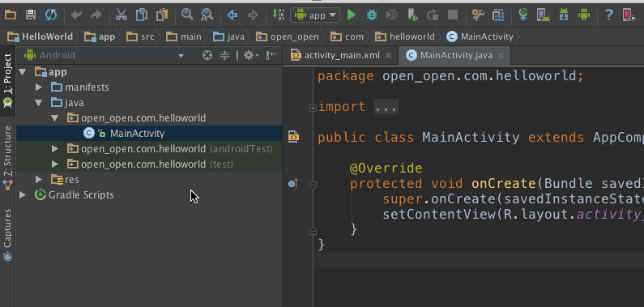The image size is (644, 307).
Task: Click the Open folder toolbar icon
Action: click(11, 15)
